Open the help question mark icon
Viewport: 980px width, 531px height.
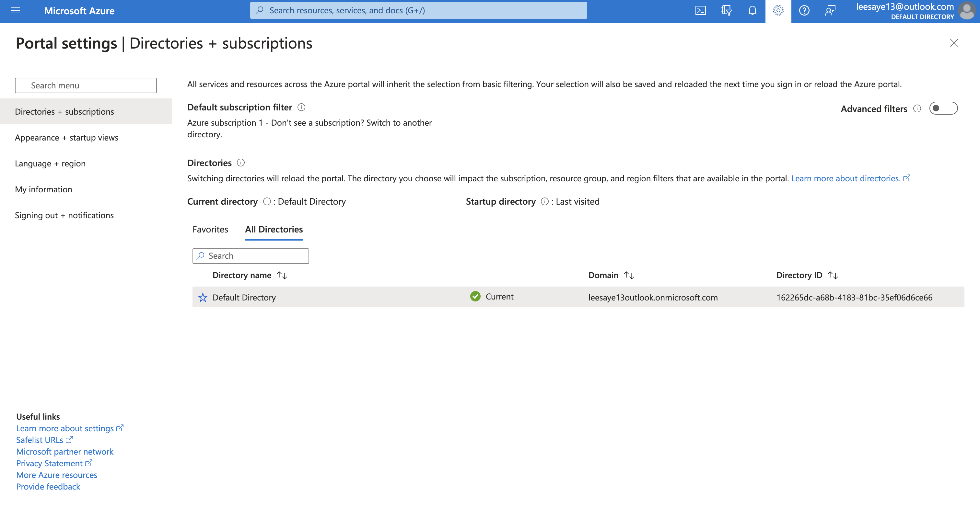[804, 11]
